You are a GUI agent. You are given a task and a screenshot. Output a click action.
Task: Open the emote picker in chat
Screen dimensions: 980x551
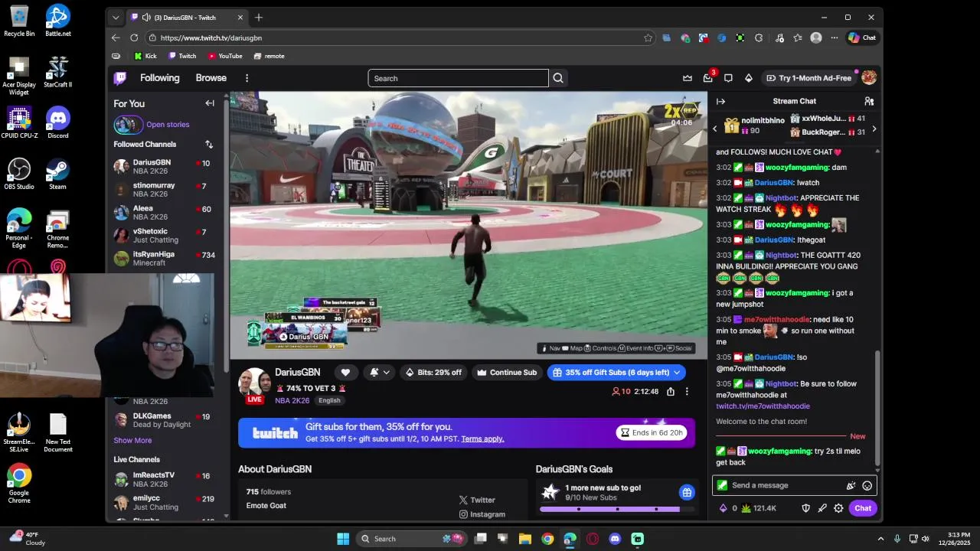pos(867,485)
